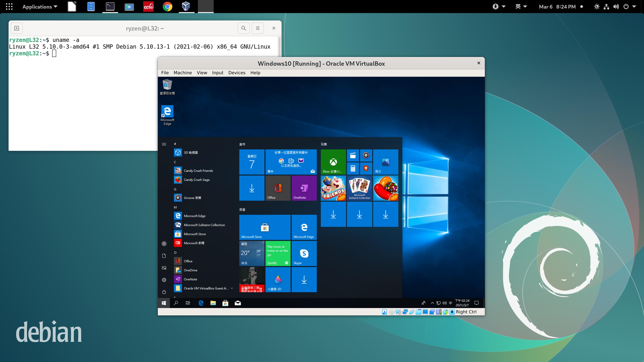The height and width of the screenshot is (362, 644).
Task: Open the Candy Crush Saga tile
Action: [x=386, y=188]
